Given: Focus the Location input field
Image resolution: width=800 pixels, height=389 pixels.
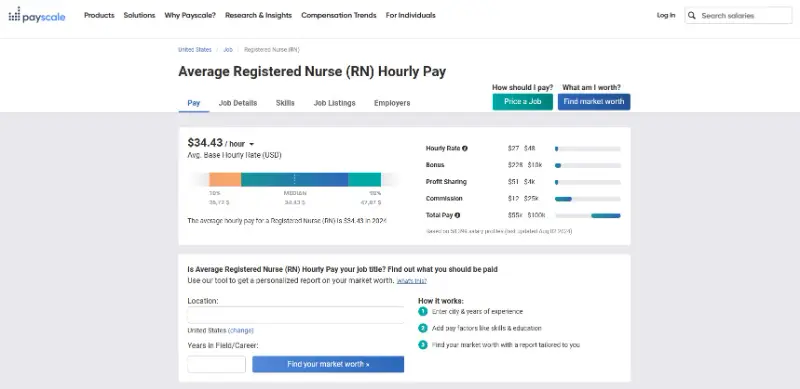Looking at the screenshot, I should [295, 315].
